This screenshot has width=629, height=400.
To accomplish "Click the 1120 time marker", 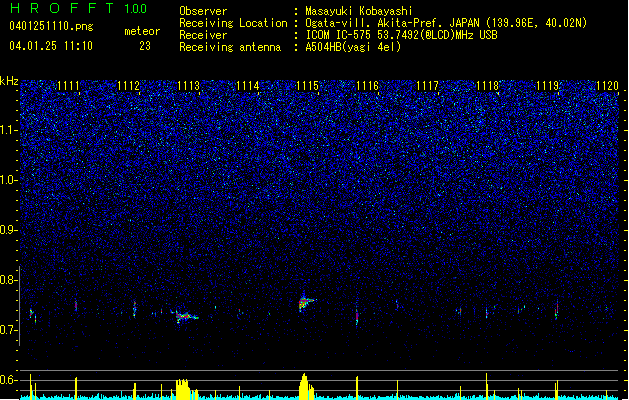I will 607,86.
